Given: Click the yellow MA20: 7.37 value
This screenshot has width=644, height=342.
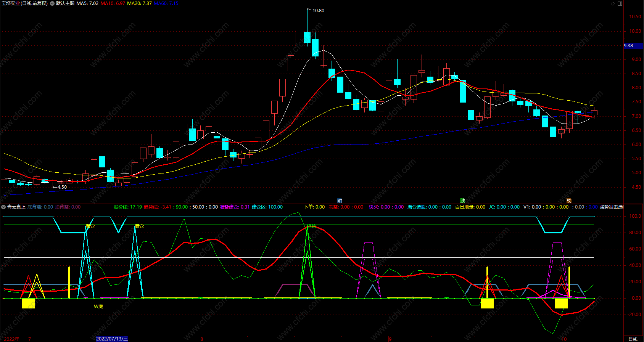Looking at the screenshot, I should coord(139,3).
